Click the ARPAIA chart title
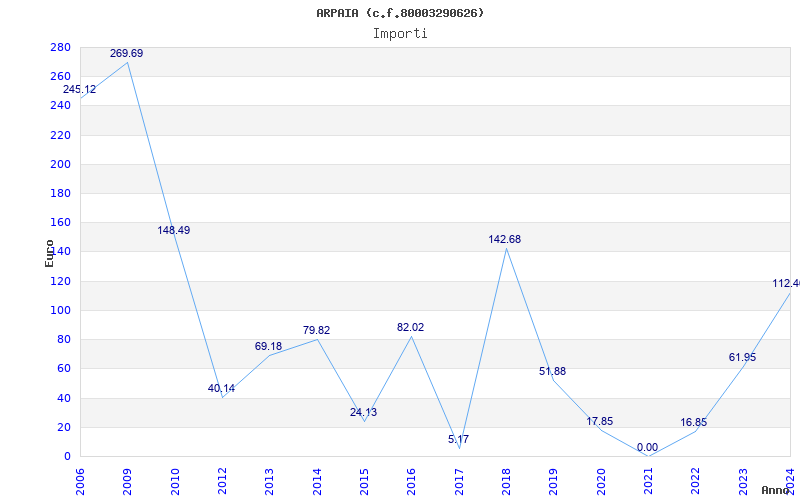800x500 pixels. pos(400,13)
